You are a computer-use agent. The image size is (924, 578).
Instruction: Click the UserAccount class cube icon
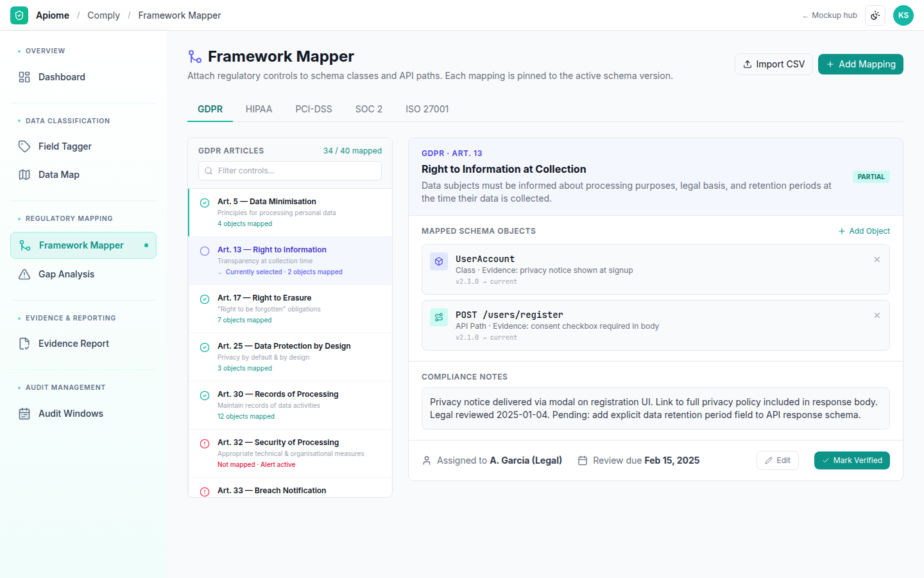pyautogui.click(x=439, y=261)
